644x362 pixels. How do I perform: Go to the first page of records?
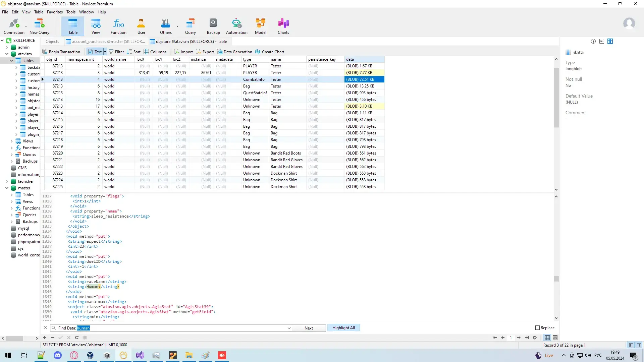494,338
